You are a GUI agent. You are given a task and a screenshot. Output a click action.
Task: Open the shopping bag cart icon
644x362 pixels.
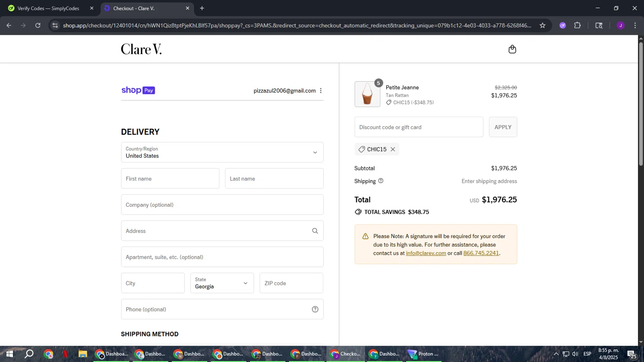point(512,49)
